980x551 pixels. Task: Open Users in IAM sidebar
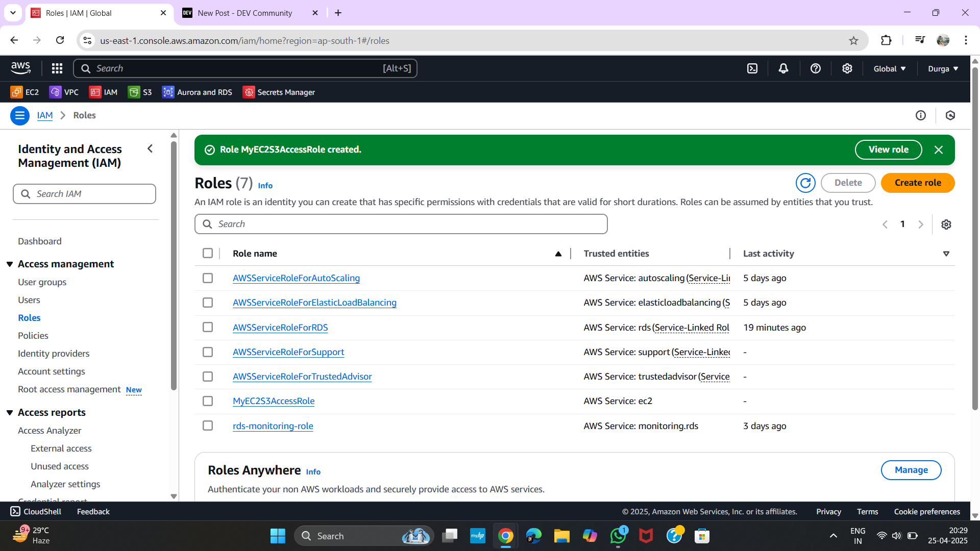click(29, 300)
